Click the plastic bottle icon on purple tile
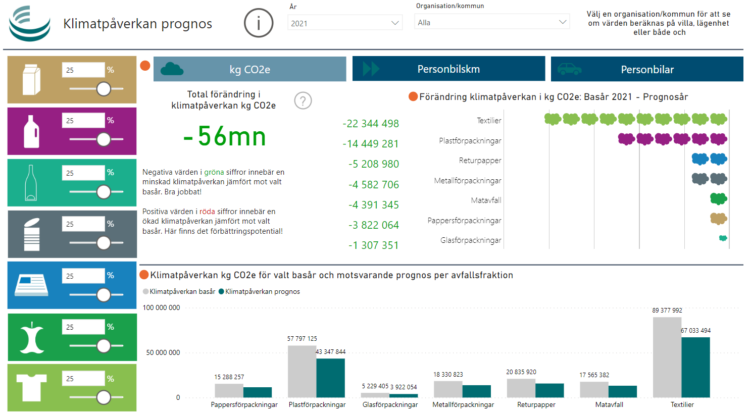This screenshot has width=750, height=413. 32,130
